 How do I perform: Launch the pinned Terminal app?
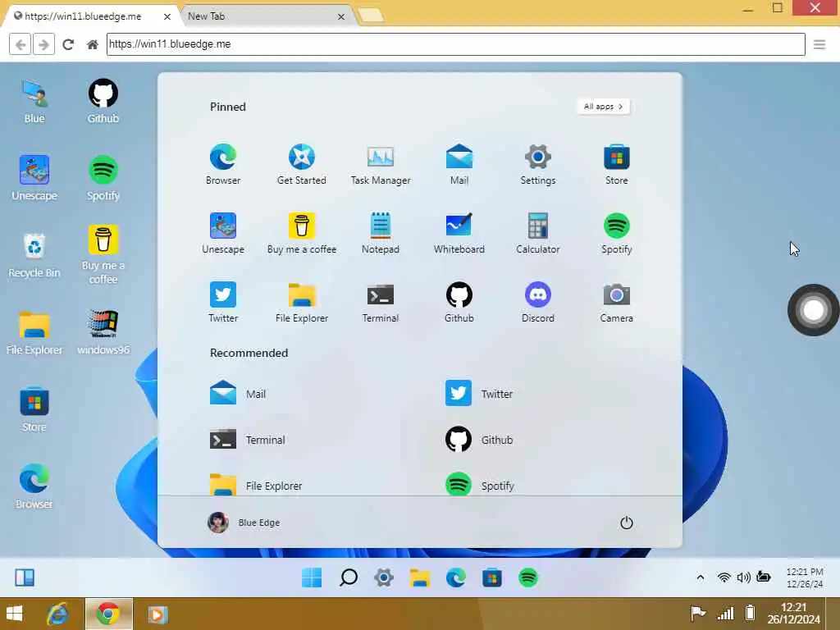[x=381, y=302]
